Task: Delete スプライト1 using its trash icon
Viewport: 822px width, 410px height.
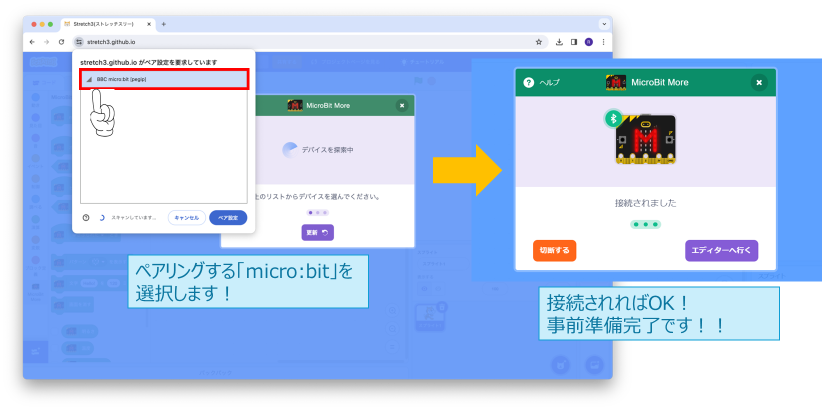Action: click(x=441, y=307)
